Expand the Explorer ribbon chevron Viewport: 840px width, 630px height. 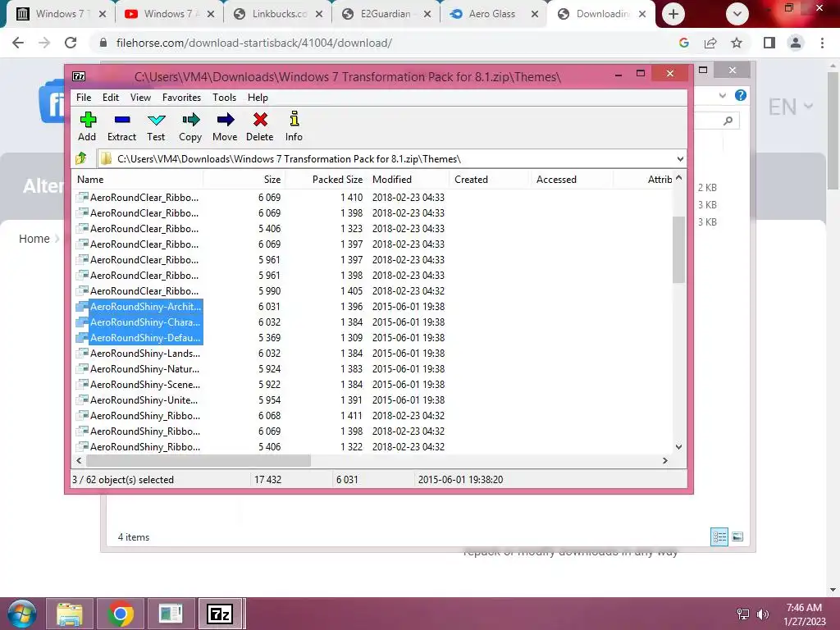723,95
